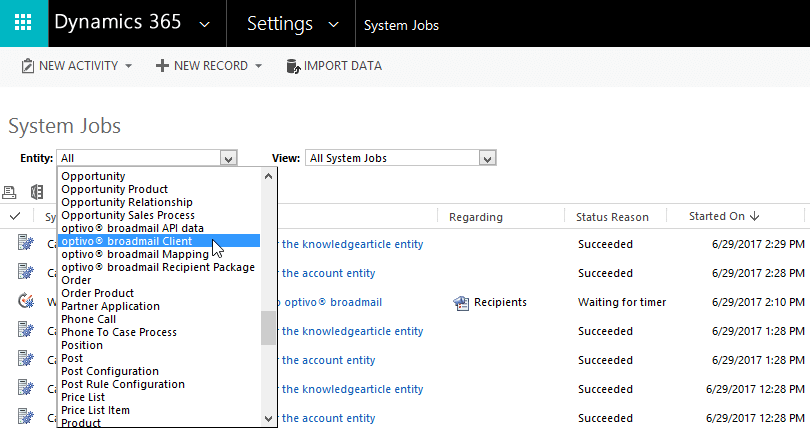Choose Post Rule Configuration in the list
The image size is (810, 436).
[122, 384]
